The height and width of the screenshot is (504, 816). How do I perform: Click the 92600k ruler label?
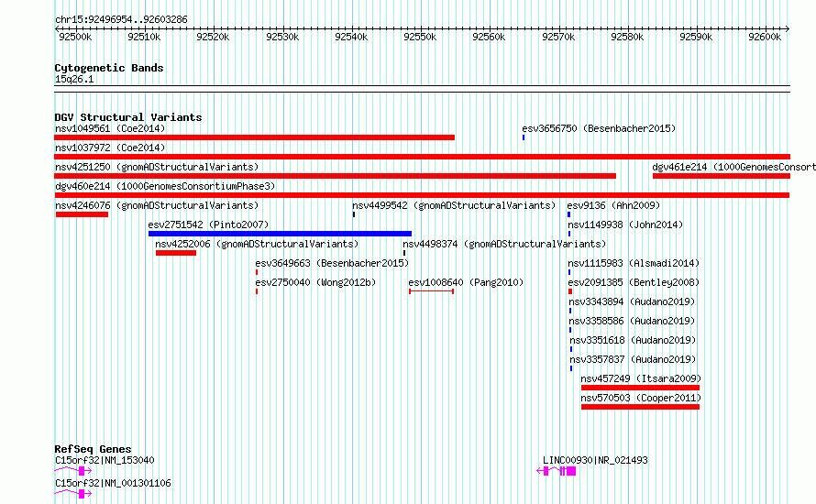coord(765,37)
